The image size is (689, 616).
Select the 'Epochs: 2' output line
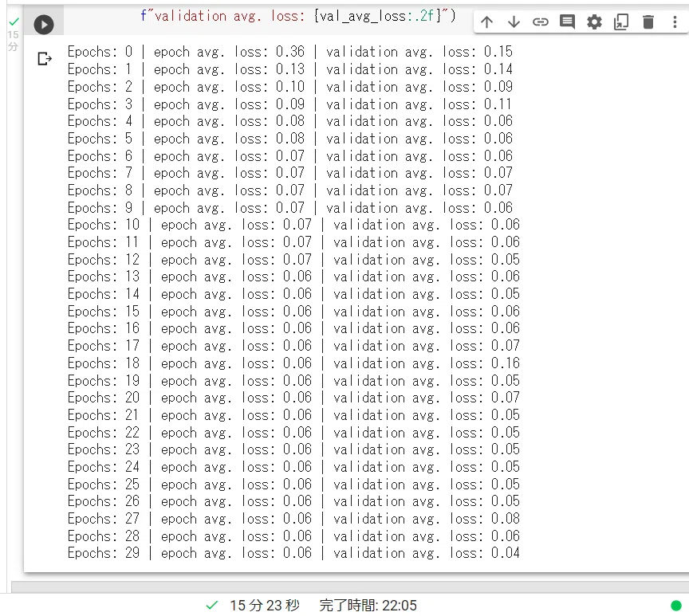tap(290, 87)
